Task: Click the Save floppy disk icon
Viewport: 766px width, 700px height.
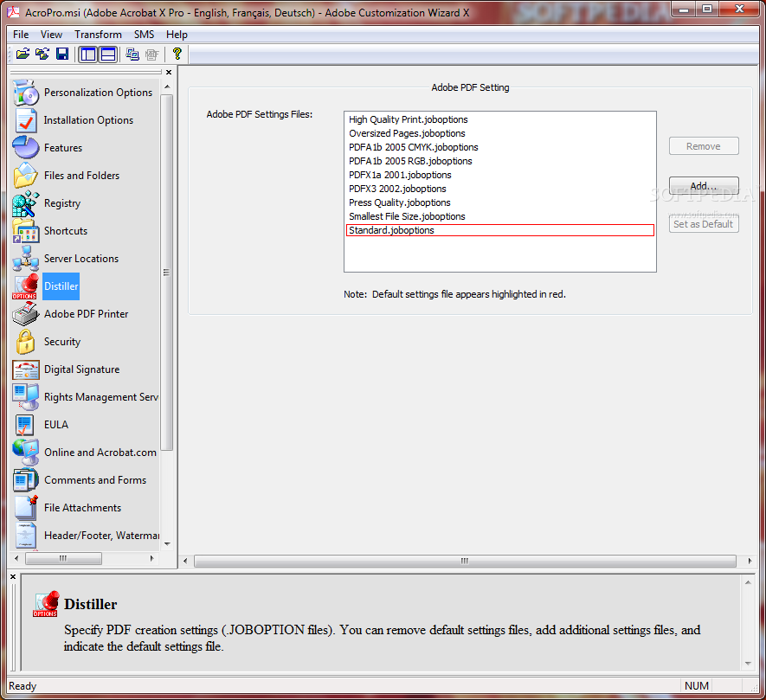Action: point(62,54)
